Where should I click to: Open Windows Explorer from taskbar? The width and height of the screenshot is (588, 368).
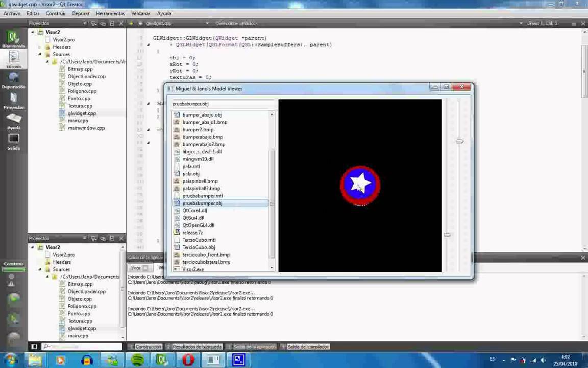point(35,360)
